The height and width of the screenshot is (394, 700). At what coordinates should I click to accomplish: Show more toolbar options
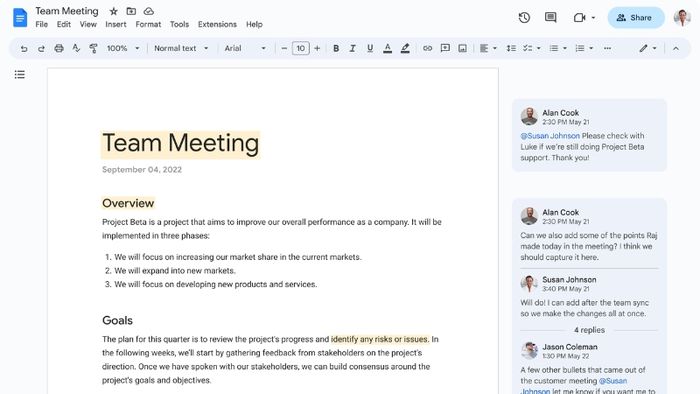[x=608, y=48]
